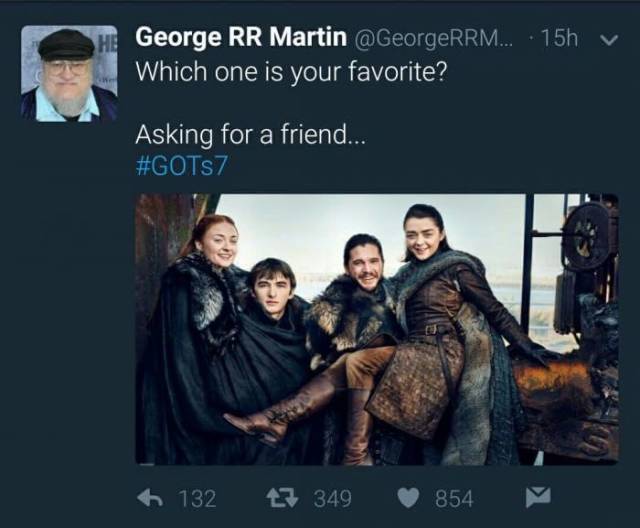Image resolution: width=640 pixels, height=528 pixels.
Task: Open the tweet author's profile avatar
Action: tap(69, 74)
